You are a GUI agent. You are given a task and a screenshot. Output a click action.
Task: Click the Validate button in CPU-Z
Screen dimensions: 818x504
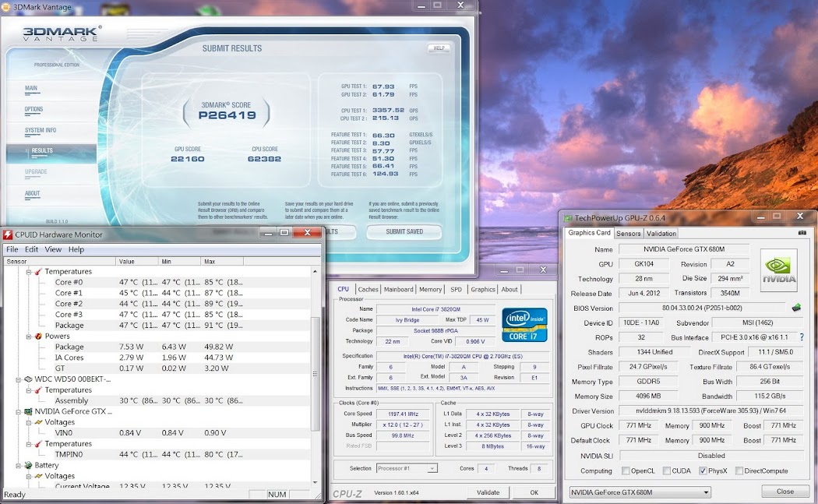pyautogui.click(x=488, y=492)
